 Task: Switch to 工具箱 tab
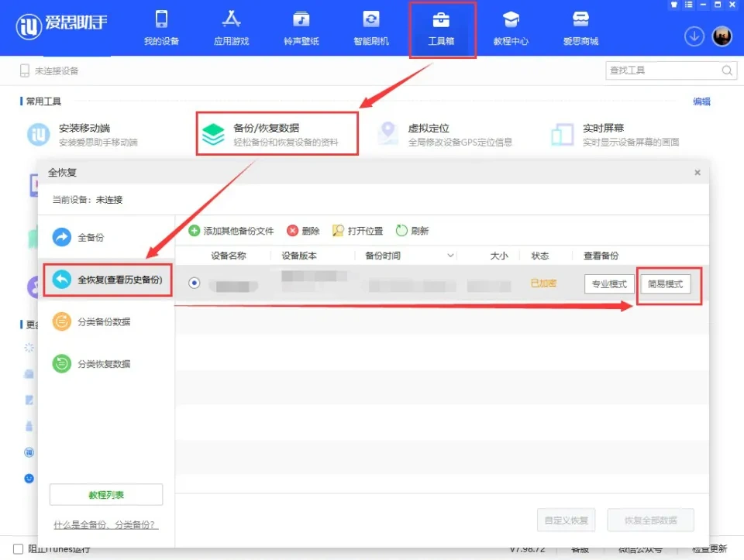(441, 28)
